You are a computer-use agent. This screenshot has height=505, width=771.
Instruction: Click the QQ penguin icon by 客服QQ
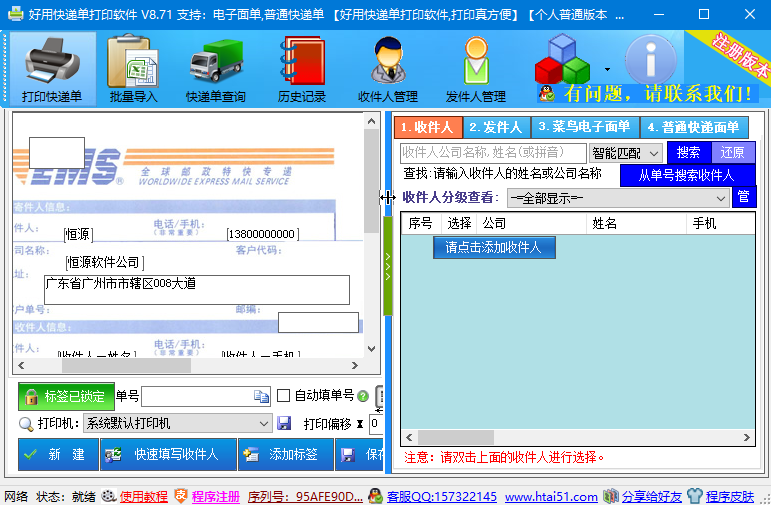(x=376, y=496)
